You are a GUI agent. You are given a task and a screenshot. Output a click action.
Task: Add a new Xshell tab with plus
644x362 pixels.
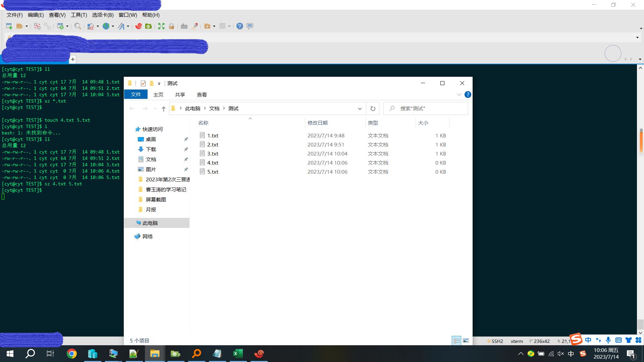[73, 59]
